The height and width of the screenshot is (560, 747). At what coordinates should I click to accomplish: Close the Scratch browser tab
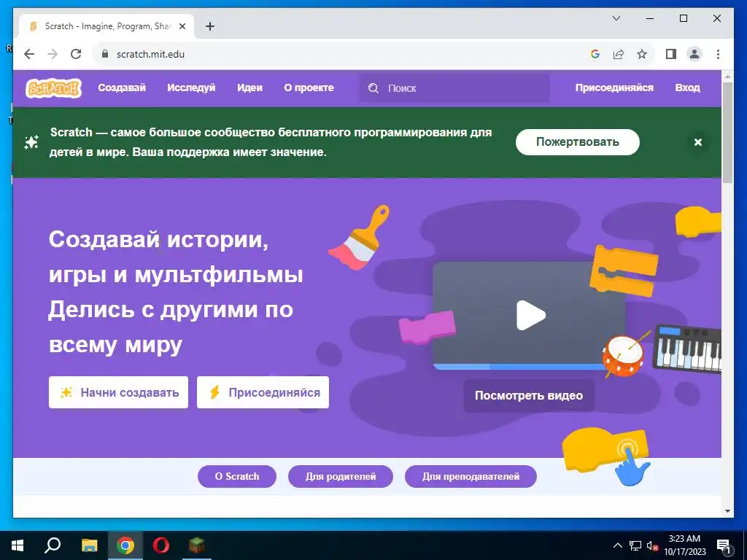[182, 26]
